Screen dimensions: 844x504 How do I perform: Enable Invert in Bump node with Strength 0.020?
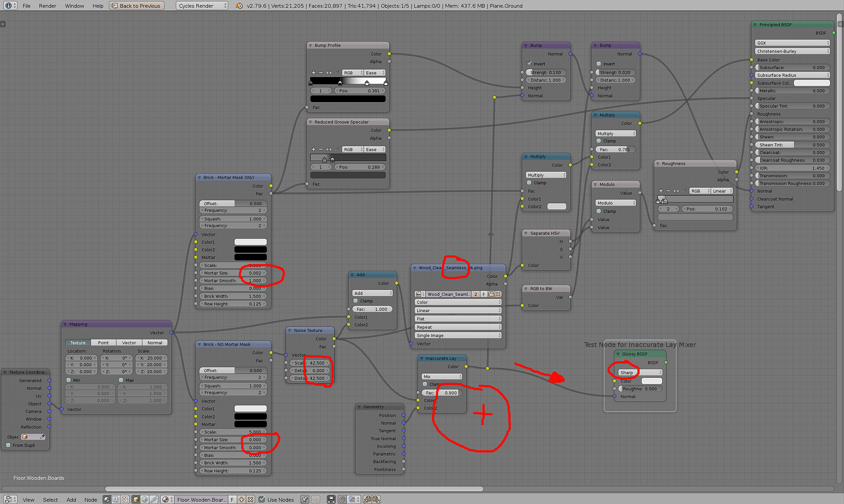point(599,64)
